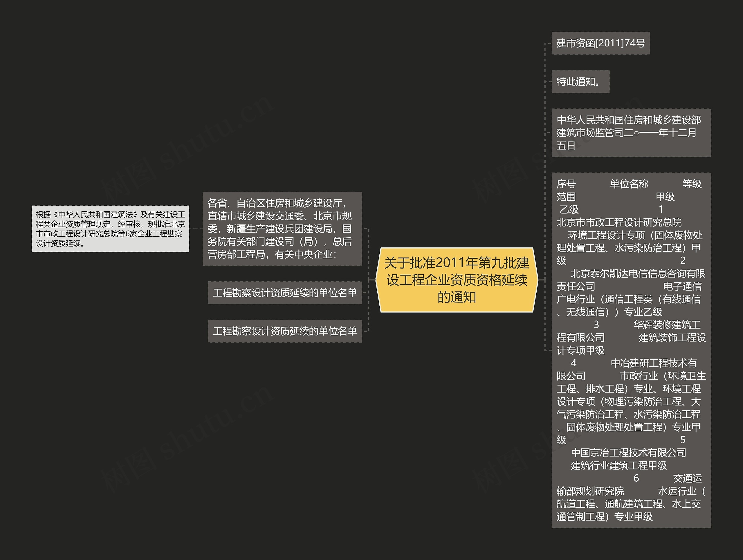Click the light '根据《中华人民共和国建筑法》' note node
Screen dimensions: 743x560
point(111,229)
